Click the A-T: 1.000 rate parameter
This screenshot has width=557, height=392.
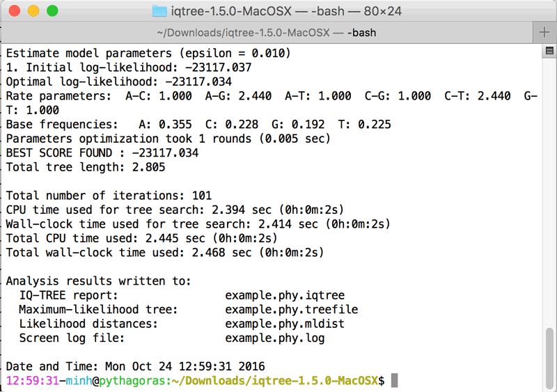318,96
